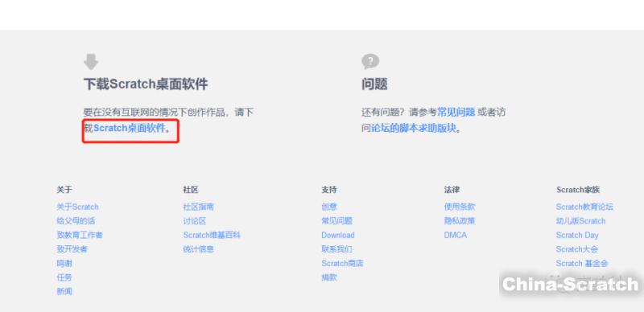The width and height of the screenshot is (644, 312).
Task: Go to 给父母的话 page
Action: [76, 221]
